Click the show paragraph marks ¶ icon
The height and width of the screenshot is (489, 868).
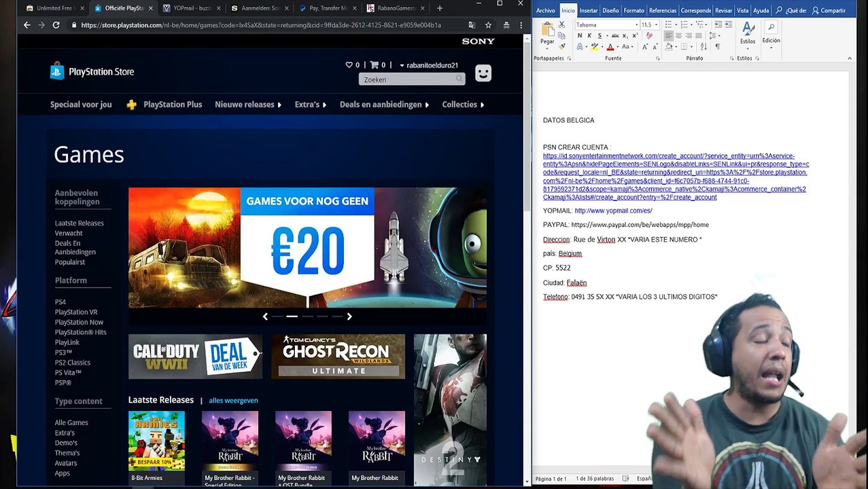718,47
